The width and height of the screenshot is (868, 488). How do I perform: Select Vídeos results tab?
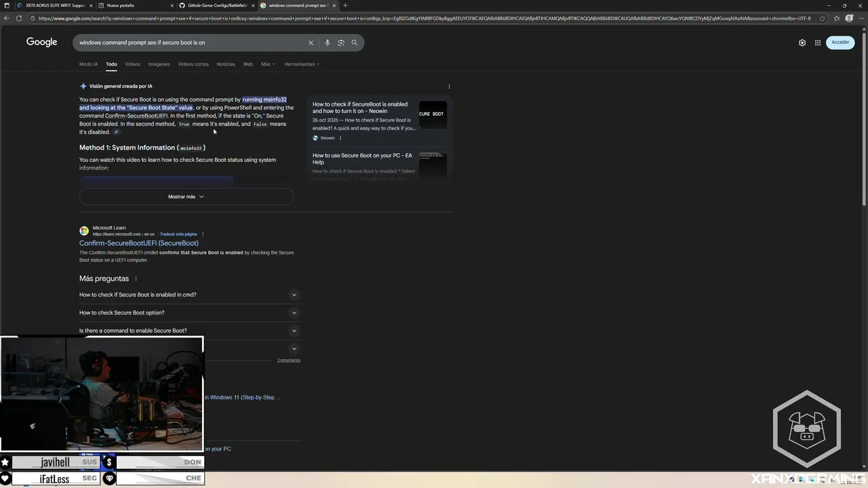(x=132, y=64)
